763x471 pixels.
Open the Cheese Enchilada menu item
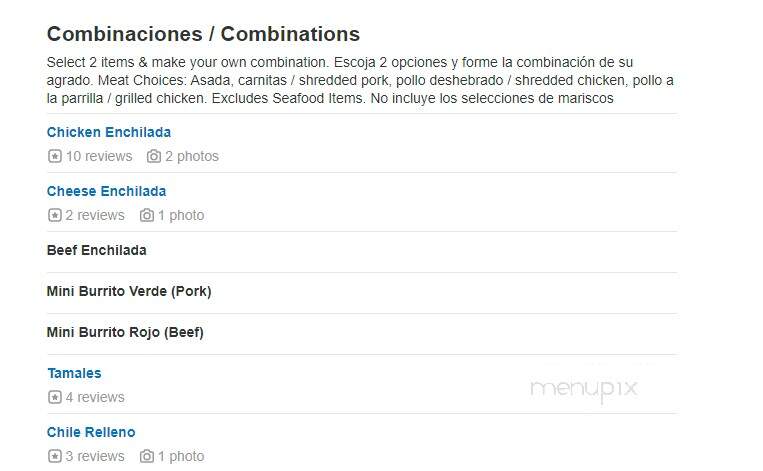click(x=106, y=191)
